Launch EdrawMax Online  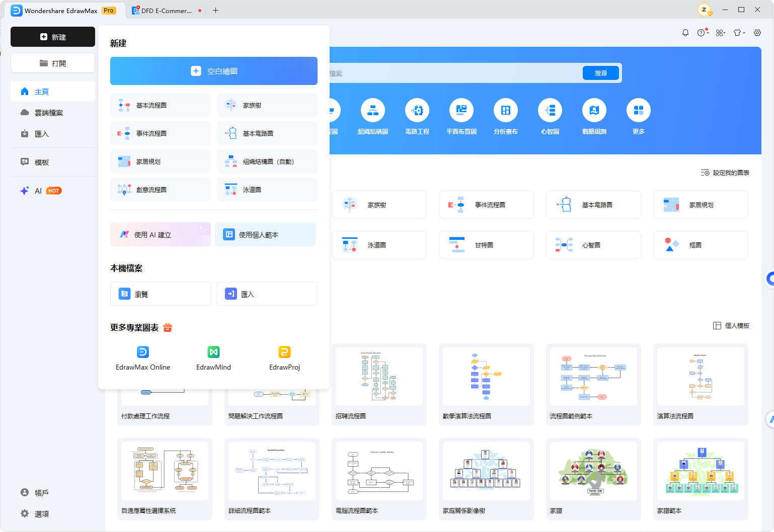point(143,358)
